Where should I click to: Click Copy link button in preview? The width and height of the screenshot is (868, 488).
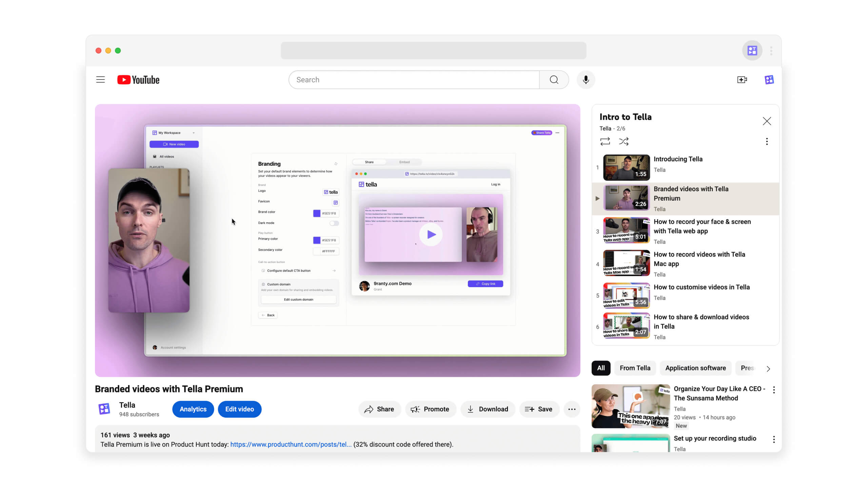485,284
